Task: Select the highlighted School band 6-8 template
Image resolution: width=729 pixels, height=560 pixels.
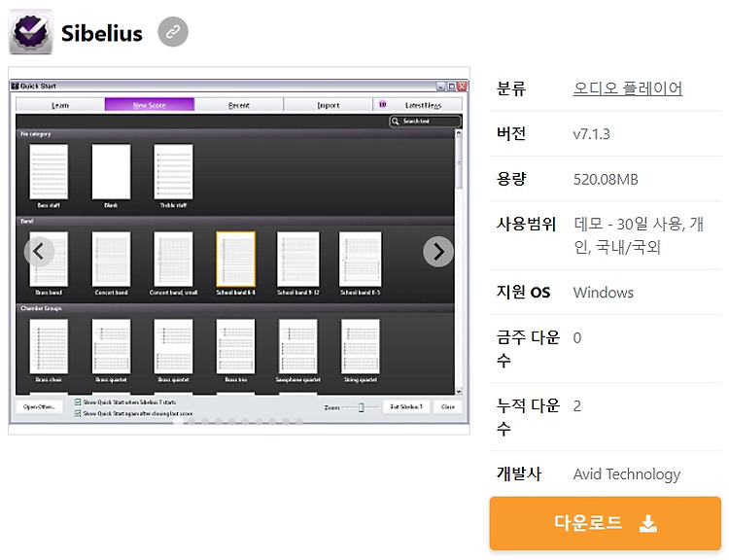Action: point(236,259)
